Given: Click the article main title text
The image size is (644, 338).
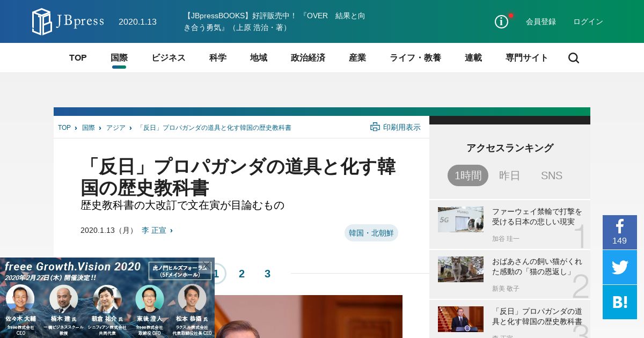Looking at the screenshot, I should click(238, 177).
